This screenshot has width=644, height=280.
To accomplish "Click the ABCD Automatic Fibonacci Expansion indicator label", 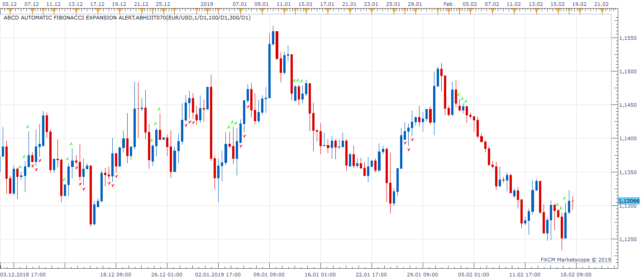I will pos(127,18).
